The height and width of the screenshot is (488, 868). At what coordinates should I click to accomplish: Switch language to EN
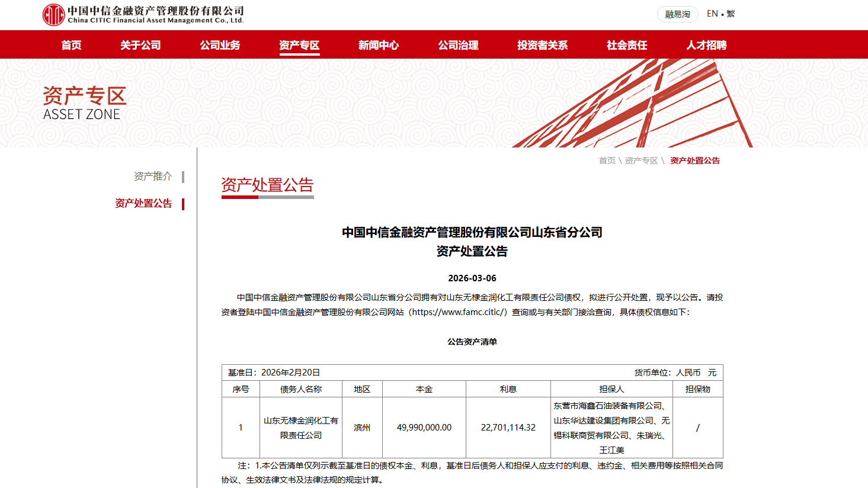(712, 14)
